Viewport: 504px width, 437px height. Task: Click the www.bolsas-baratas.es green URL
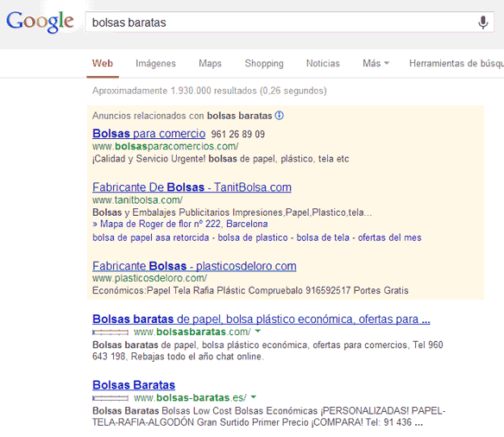(x=190, y=398)
